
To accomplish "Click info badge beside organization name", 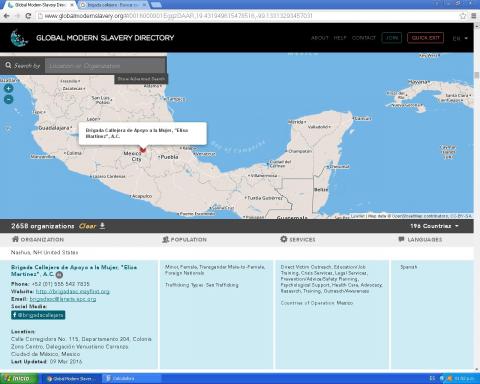I will [x=59, y=275].
